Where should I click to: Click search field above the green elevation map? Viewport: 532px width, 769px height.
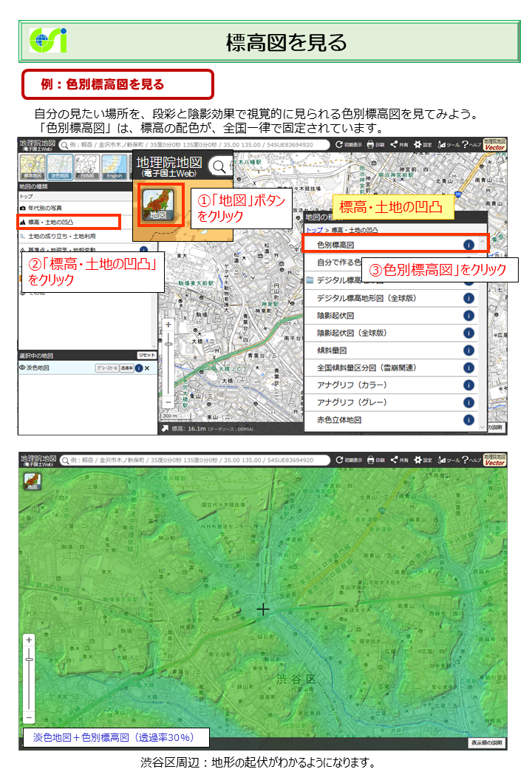[195, 460]
